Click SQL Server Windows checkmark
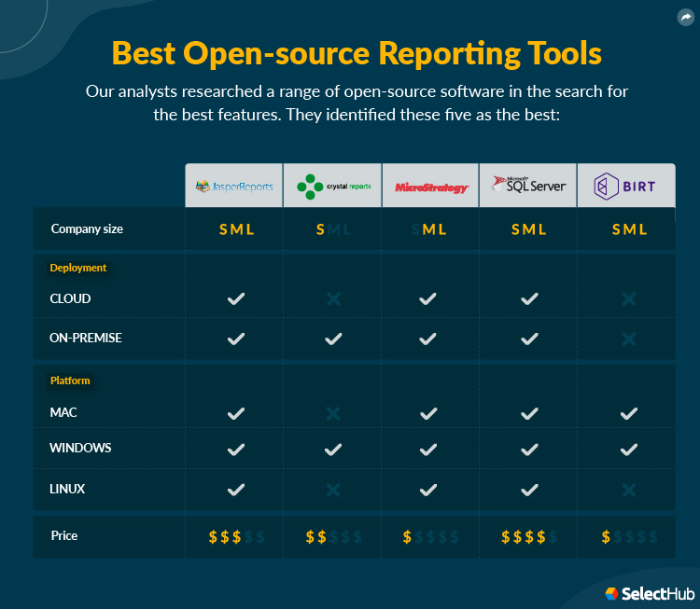Screen dimensions: 700x609 529,450
